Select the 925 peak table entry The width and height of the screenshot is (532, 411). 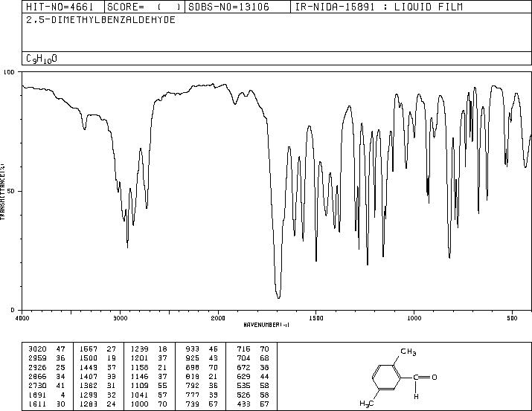point(202,357)
